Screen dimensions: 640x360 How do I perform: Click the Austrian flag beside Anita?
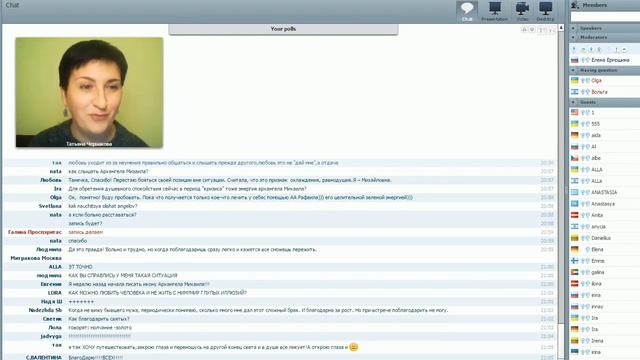(x=575, y=215)
